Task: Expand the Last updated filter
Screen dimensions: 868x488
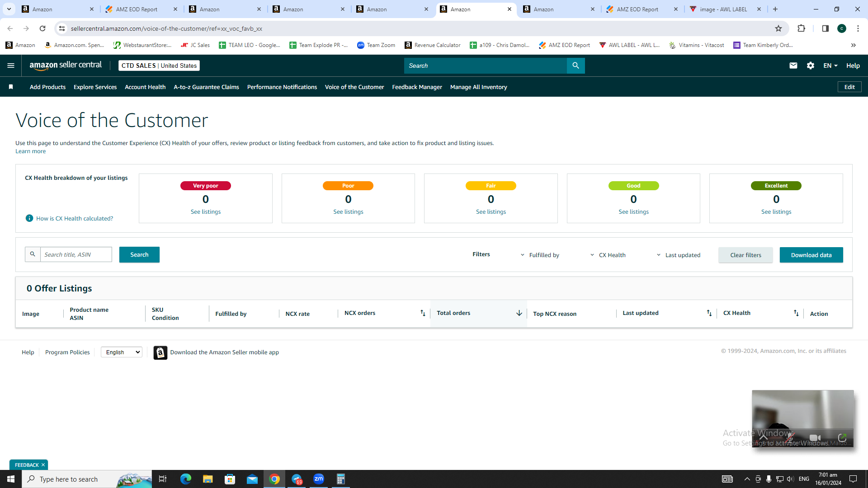Action: click(x=679, y=255)
